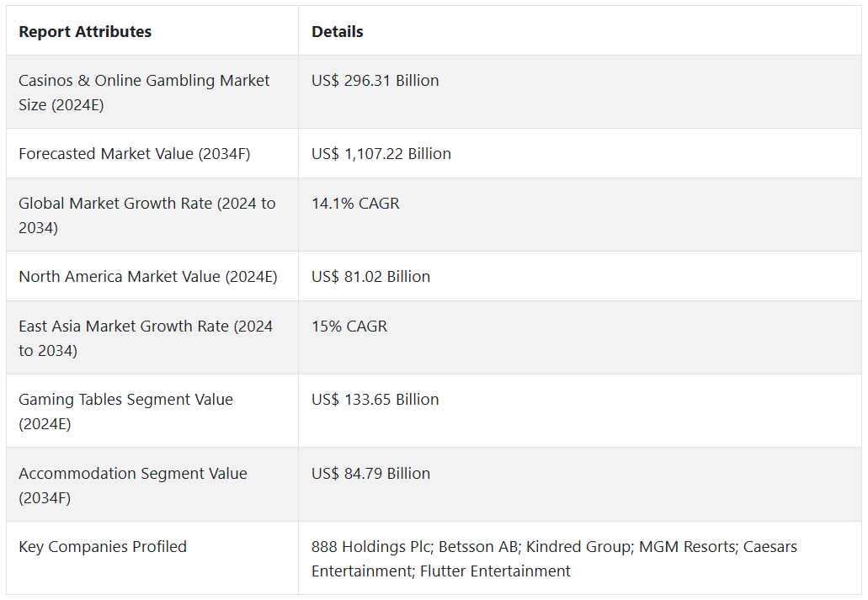Click the 15% CAGR value
Screen dimensions: 868x600
tap(349, 327)
